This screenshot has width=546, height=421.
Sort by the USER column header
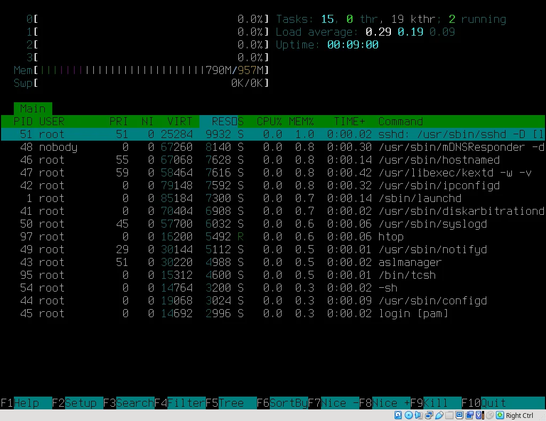[x=52, y=122]
